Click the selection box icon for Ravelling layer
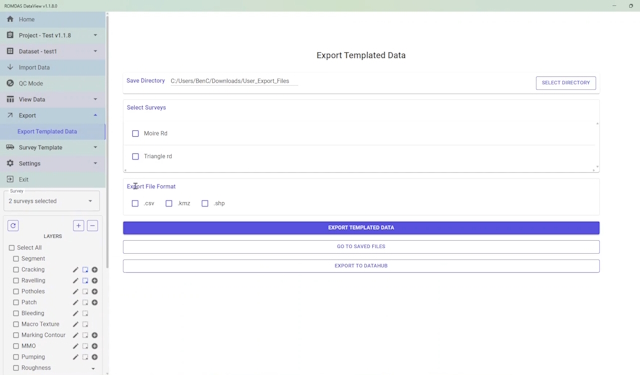 point(85,281)
